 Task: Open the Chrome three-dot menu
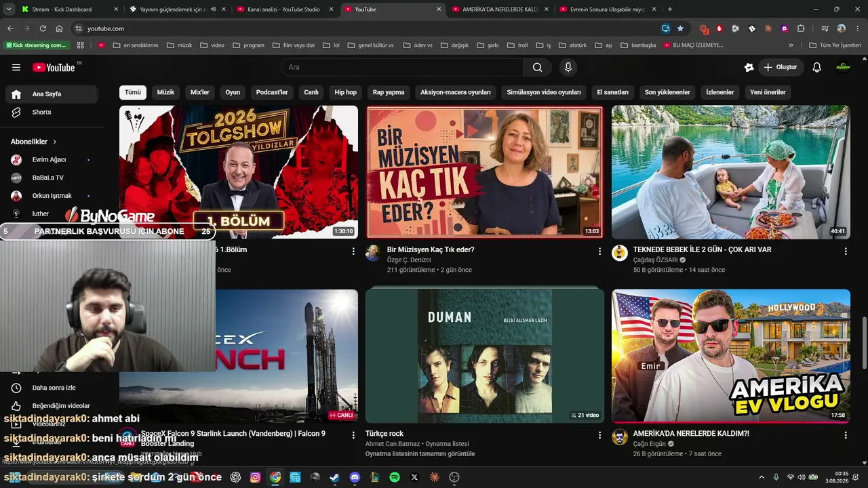click(x=857, y=28)
